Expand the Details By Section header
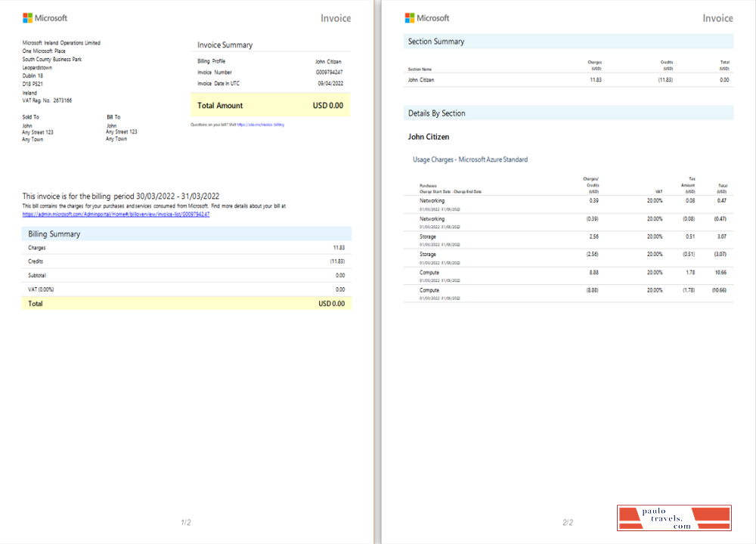This screenshot has height=544, width=756. [x=569, y=112]
